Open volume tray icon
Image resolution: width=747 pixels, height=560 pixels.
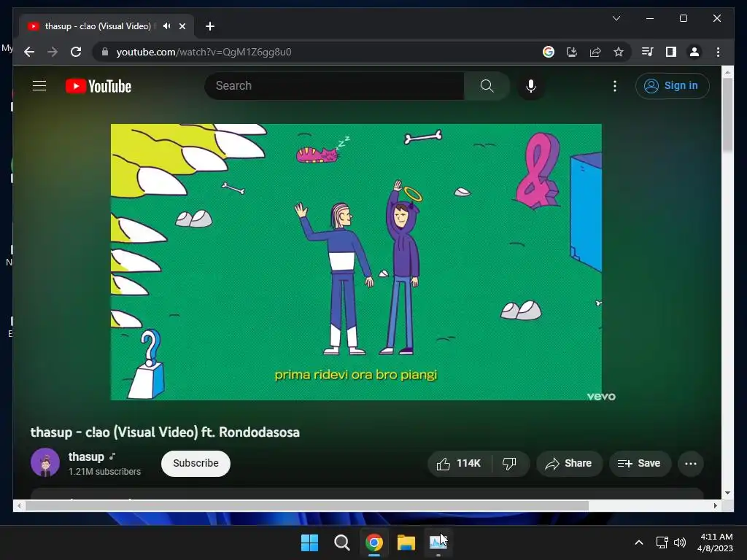point(680,542)
